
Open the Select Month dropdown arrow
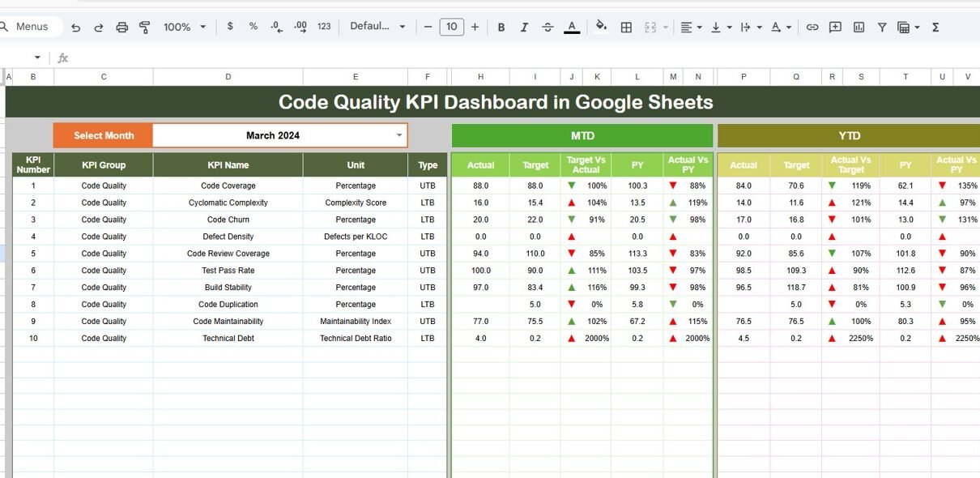pyautogui.click(x=398, y=135)
